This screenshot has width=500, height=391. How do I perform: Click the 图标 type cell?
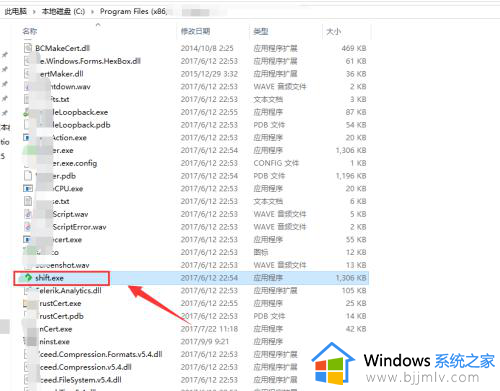(261, 252)
